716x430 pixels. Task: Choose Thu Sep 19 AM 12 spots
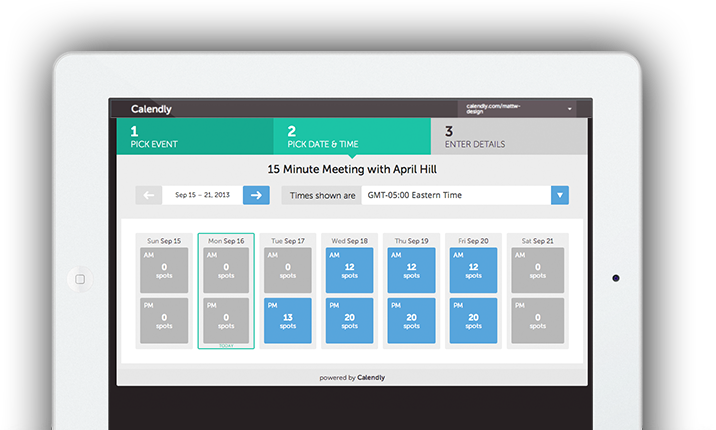coord(411,270)
